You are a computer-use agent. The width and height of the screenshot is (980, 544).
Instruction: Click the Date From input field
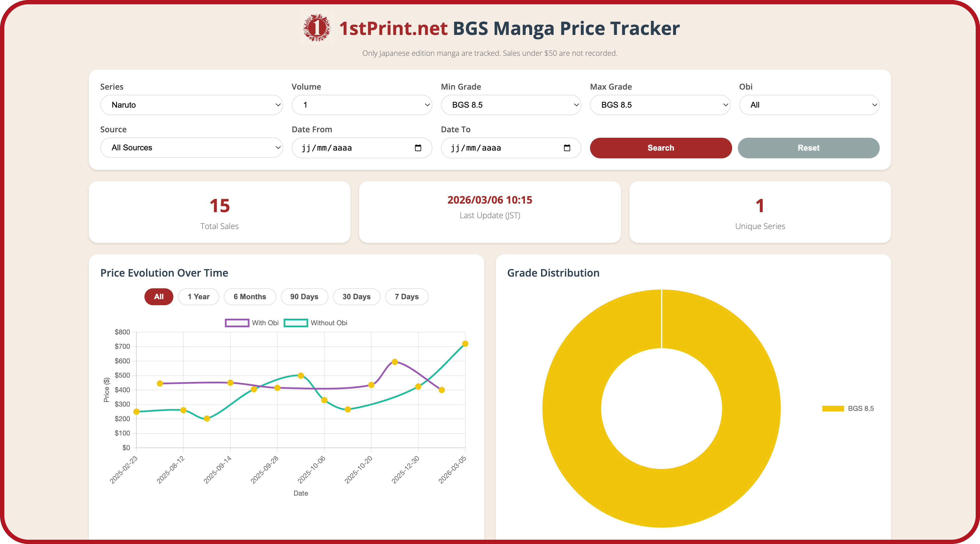[x=354, y=148]
